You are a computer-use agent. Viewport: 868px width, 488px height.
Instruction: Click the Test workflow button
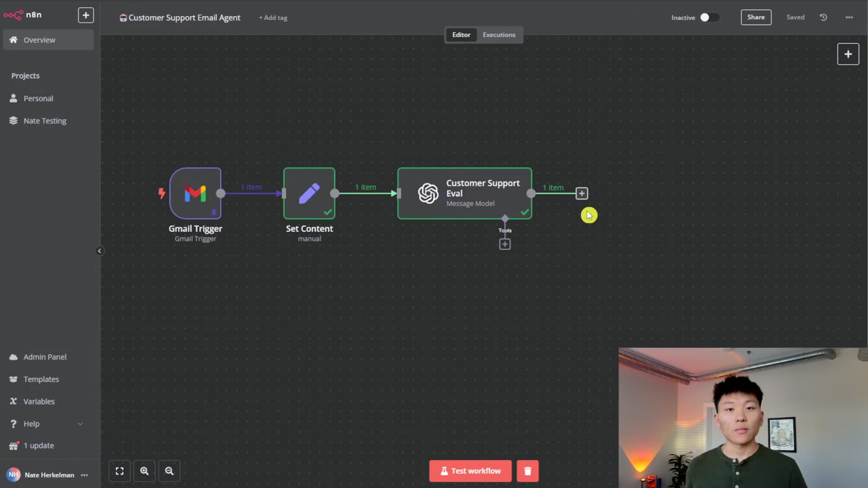point(470,471)
